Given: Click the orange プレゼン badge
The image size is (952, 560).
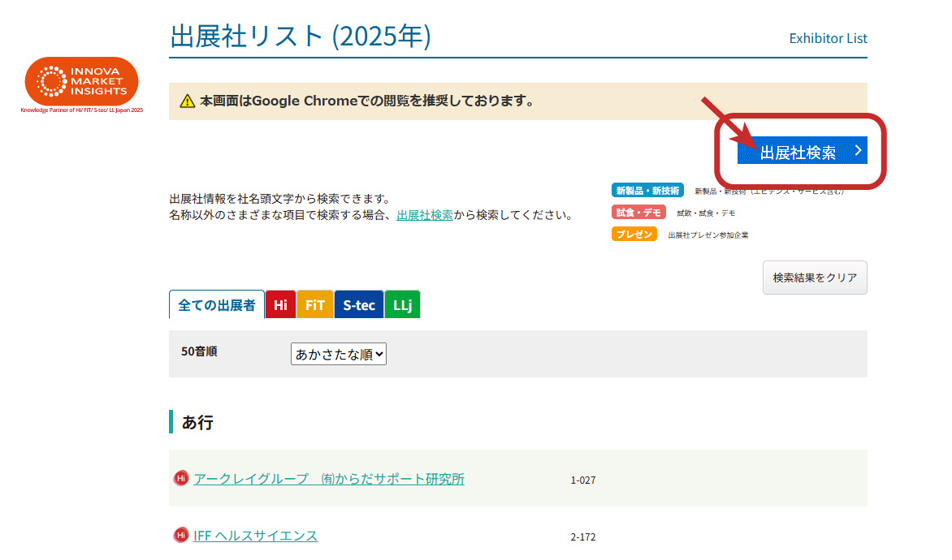Looking at the screenshot, I should click(634, 235).
